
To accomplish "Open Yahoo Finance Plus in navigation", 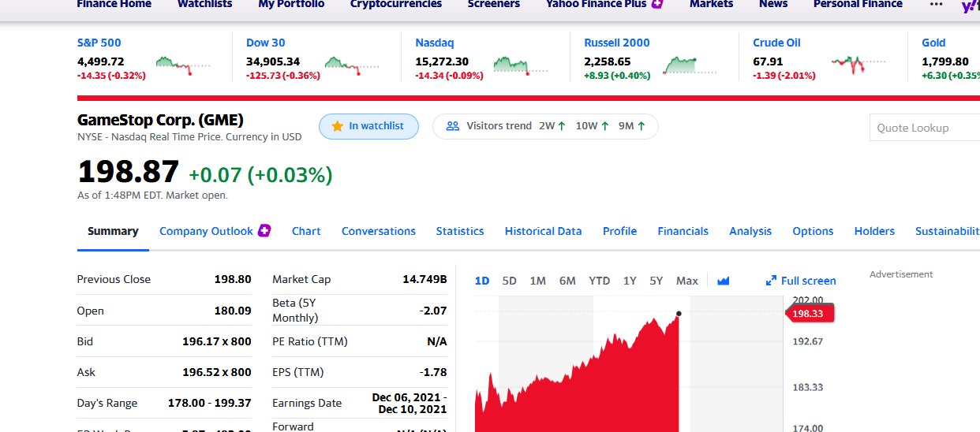I will [x=596, y=4].
